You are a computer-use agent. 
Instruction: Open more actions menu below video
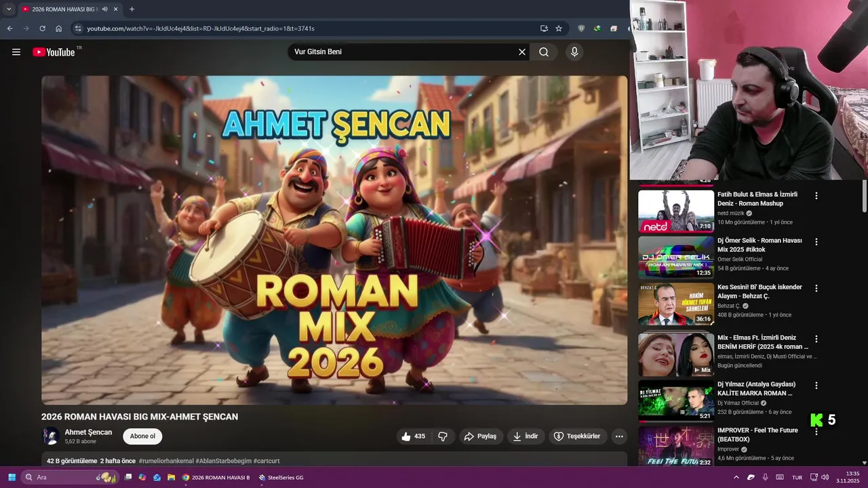pos(619,436)
